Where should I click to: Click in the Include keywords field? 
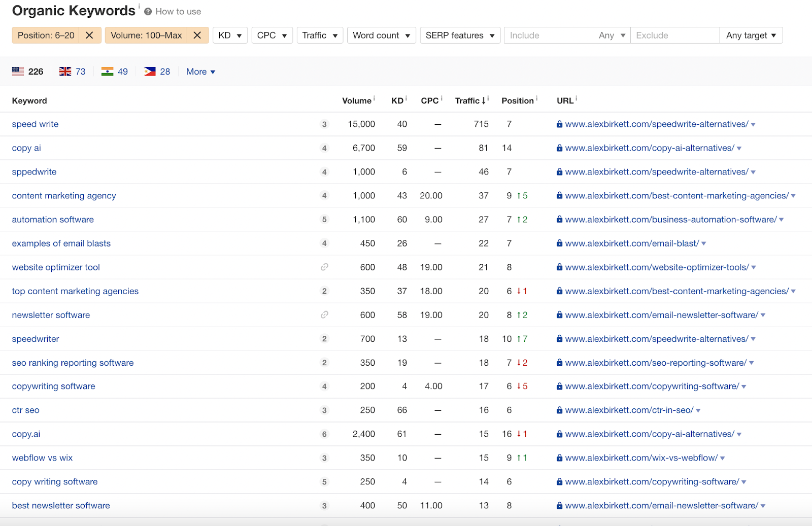(x=550, y=36)
